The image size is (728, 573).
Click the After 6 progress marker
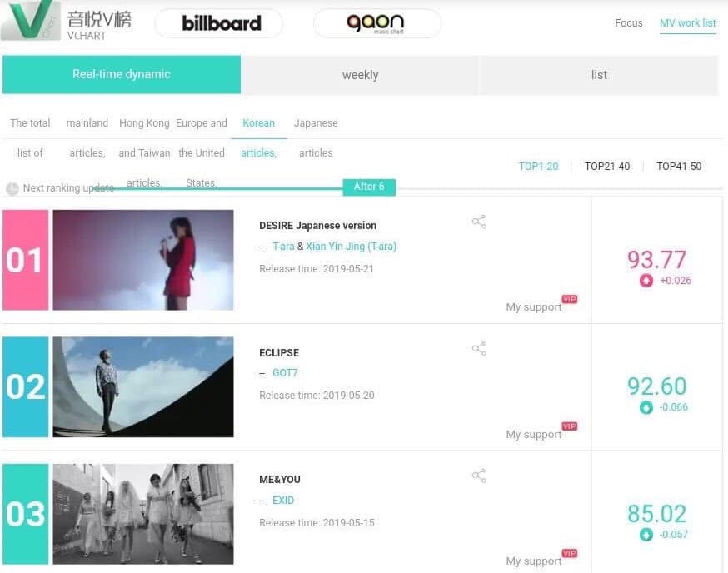[369, 187]
